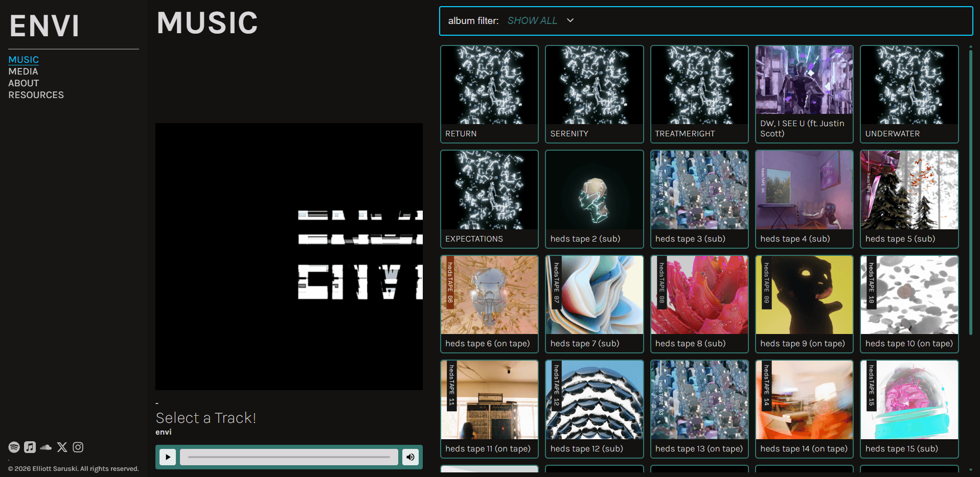Click the track progress slider
The image size is (980, 477).
click(x=289, y=457)
